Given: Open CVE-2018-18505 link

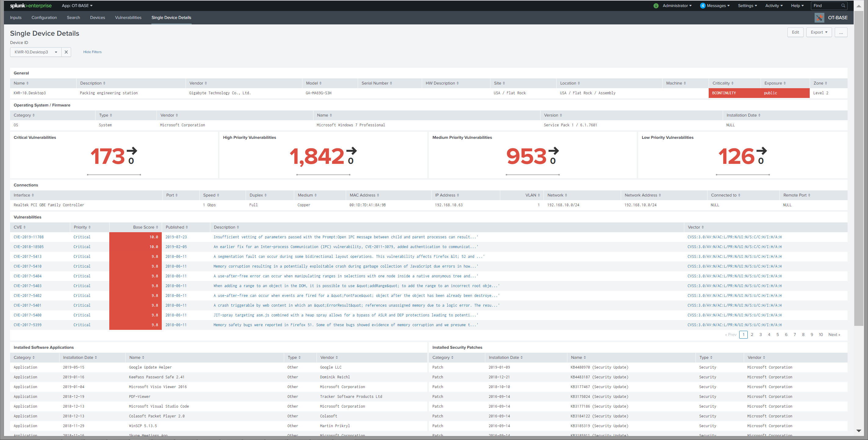Looking at the screenshot, I should click(29, 247).
